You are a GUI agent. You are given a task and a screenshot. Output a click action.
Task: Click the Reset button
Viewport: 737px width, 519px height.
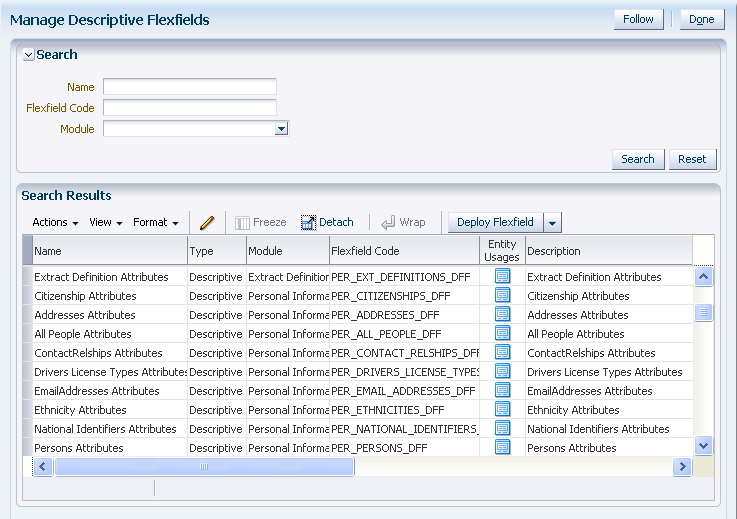click(x=692, y=159)
